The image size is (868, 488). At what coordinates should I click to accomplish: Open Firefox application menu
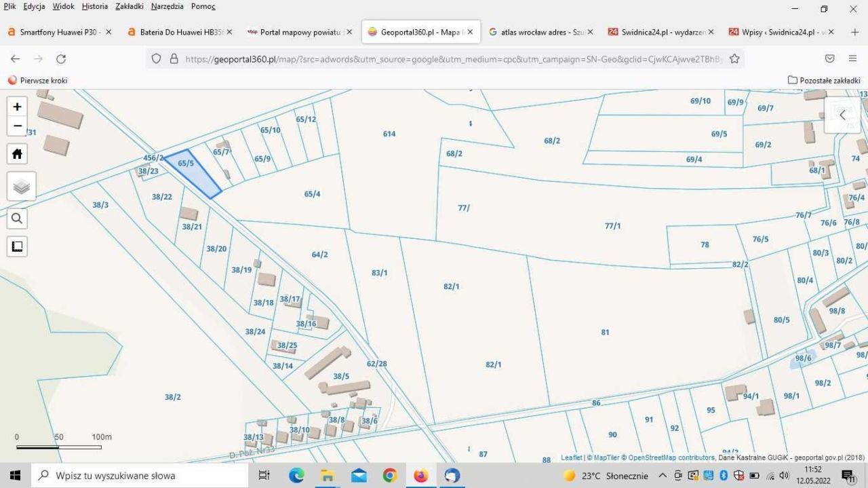(852, 59)
